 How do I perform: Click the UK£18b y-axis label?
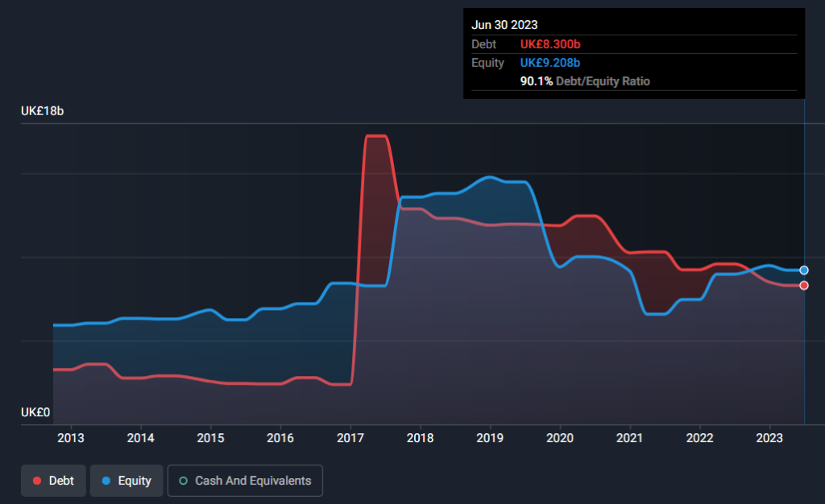[42, 111]
